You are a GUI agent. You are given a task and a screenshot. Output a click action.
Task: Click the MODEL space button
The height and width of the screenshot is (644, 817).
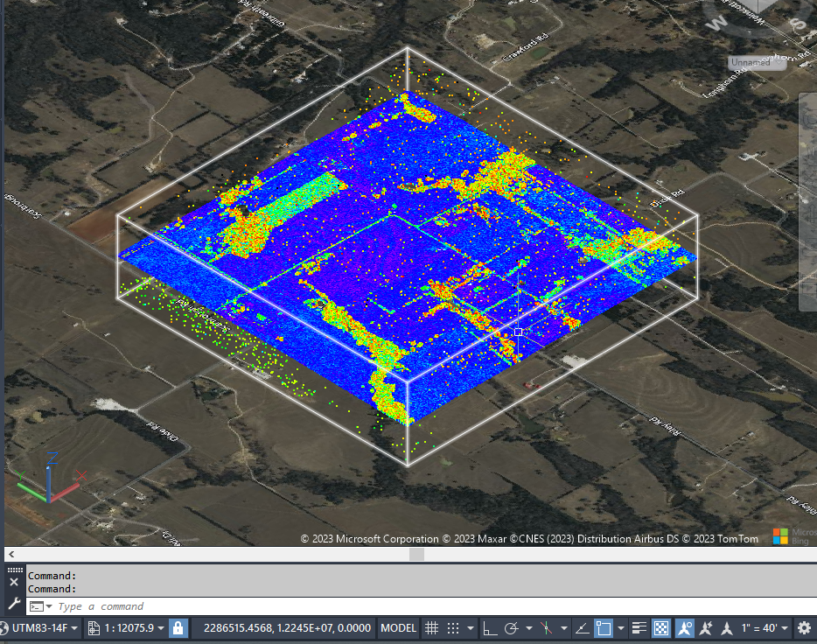(397, 627)
